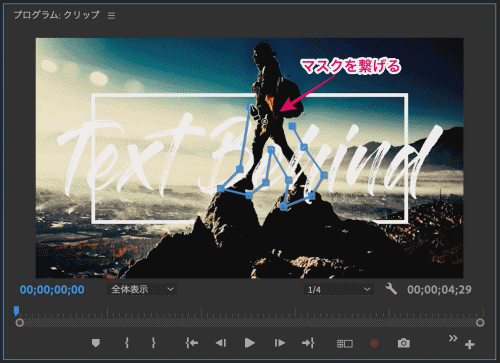
Task: Click the Mark Out button
Action: click(153, 343)
